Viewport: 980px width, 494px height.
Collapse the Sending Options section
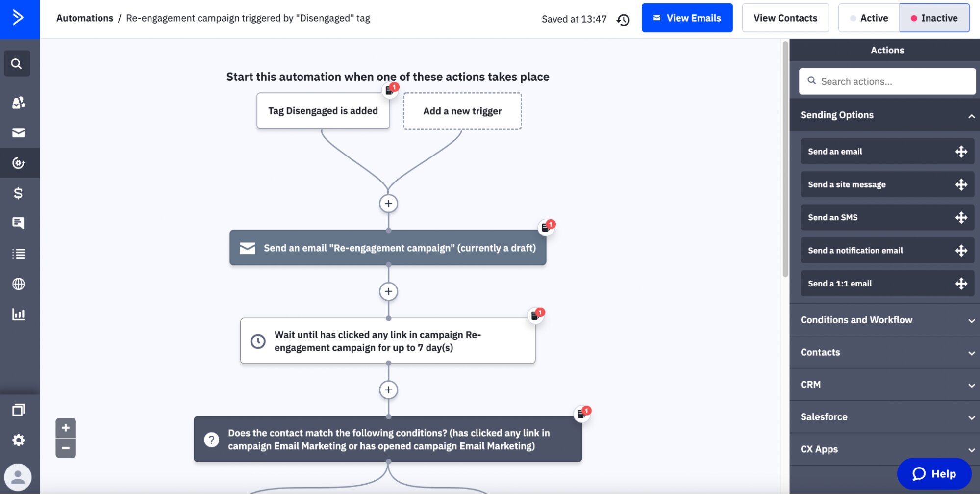click(885, 115)
